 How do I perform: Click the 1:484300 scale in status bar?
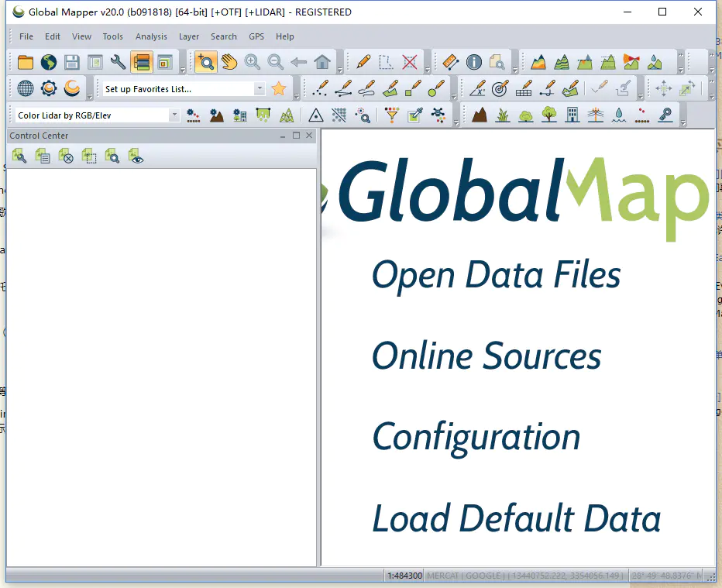404,576
